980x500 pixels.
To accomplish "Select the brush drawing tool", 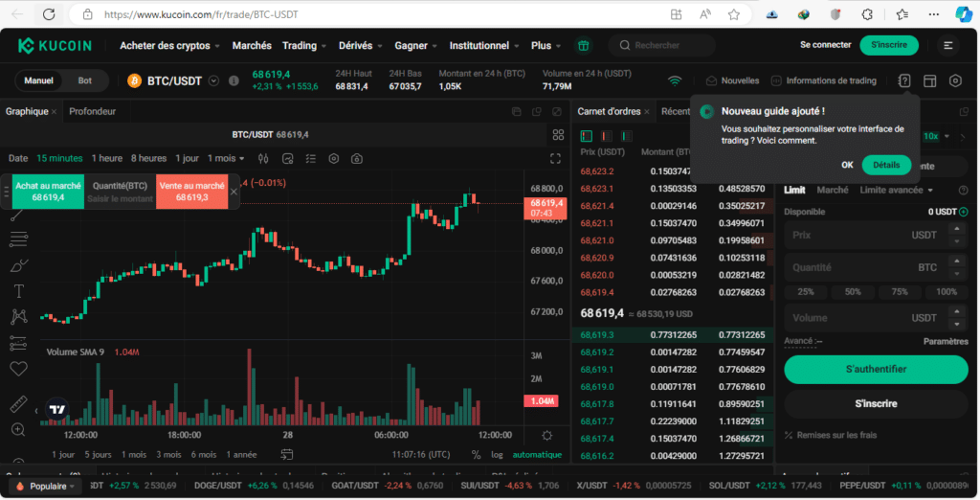I will click(x=19, y=265).
